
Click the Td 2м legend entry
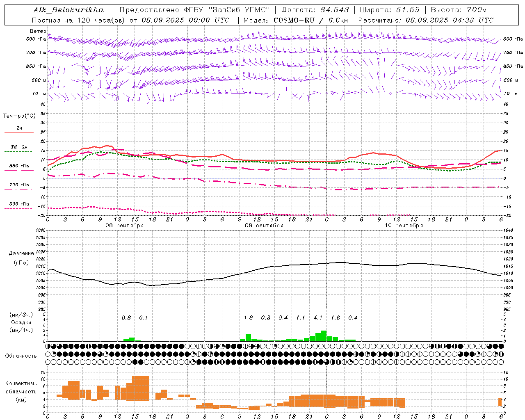pyautogui.click(x=19, y=147)
